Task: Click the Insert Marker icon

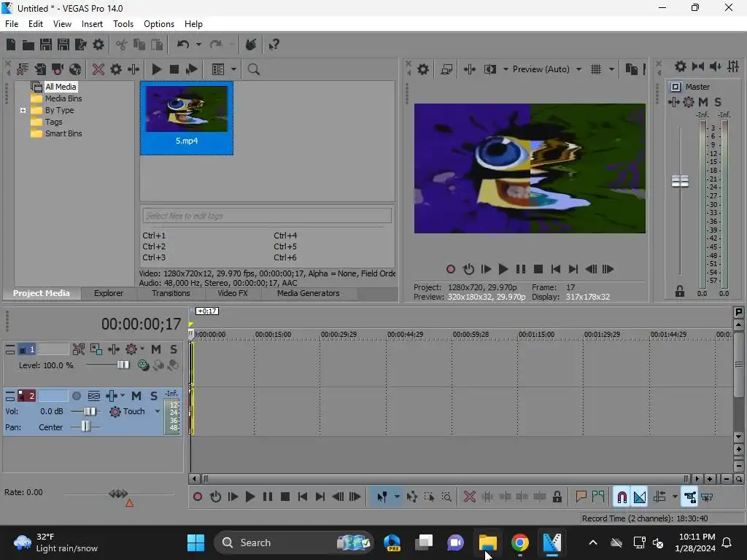Action: tap(581, 497)
